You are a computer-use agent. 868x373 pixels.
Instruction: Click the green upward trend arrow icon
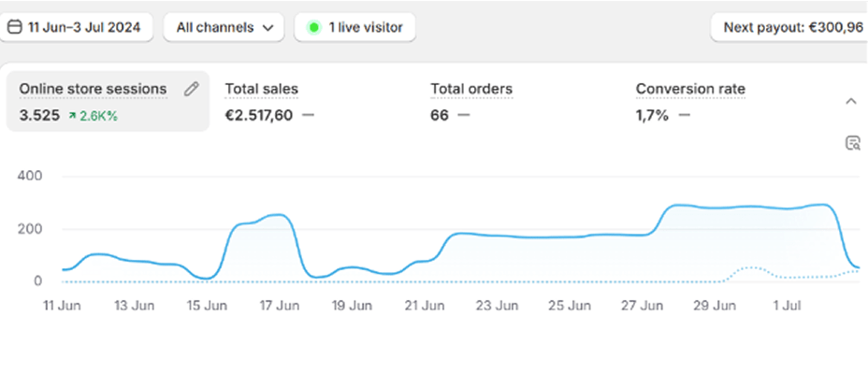72,116
